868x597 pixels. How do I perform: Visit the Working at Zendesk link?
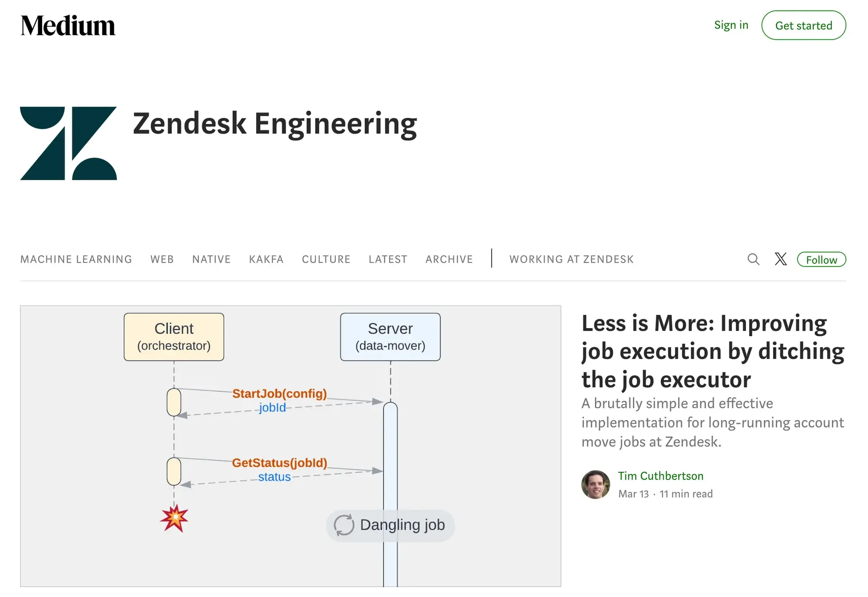coord(571,259)
